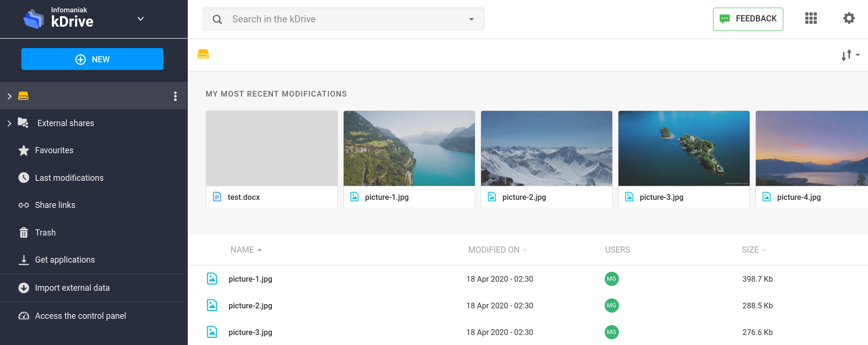Click the 398.7 Kb size value

point(758,279)
